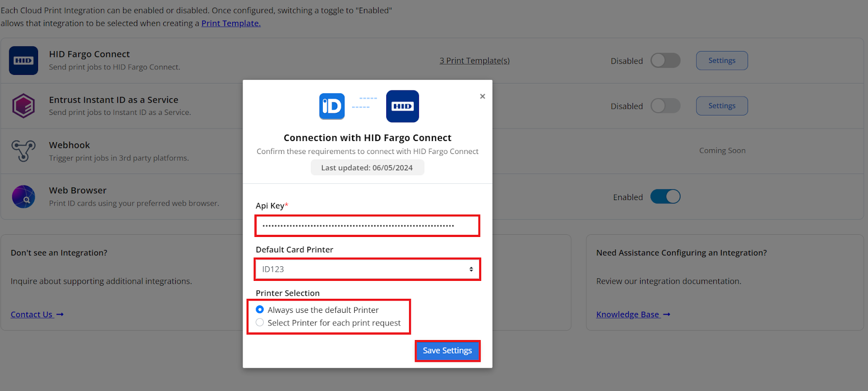Image resolution: width=868 pixels, height=391 pixels.
Task: Click the Webhook integration title
Action: click(x=69, y=145)
